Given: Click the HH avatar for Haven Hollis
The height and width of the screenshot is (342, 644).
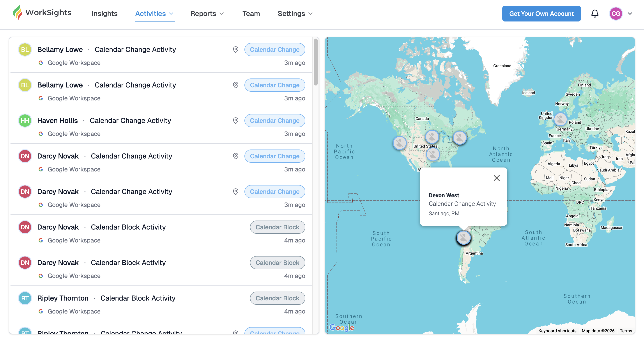Looking at the screenshot, I should 25,121.
